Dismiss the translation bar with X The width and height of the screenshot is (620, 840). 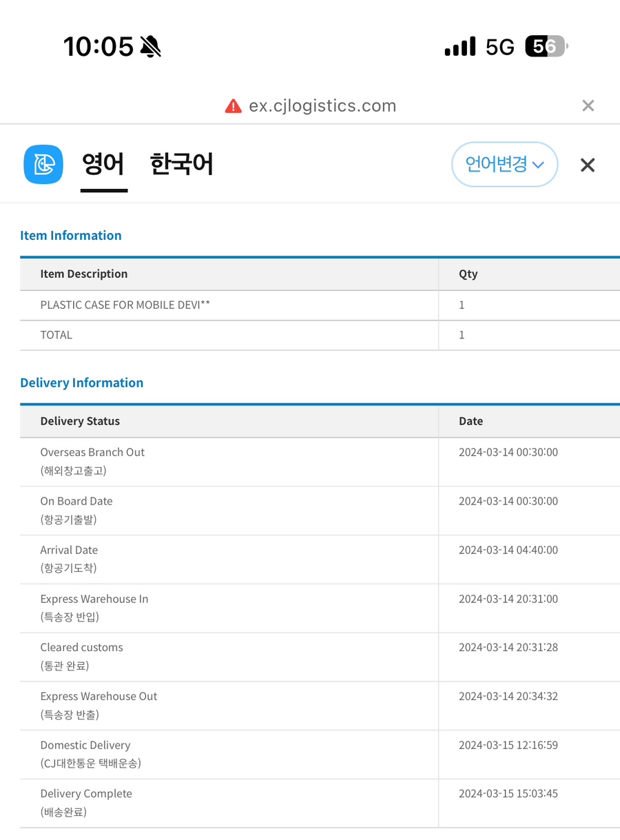tap(588, 165)
